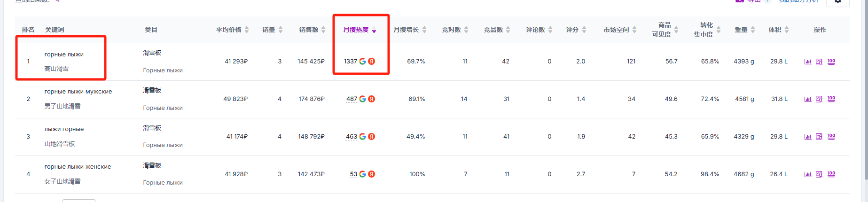The image size is (868, 202).
Task: Click the '100' icon in row 2
Action: click(831, 99)
